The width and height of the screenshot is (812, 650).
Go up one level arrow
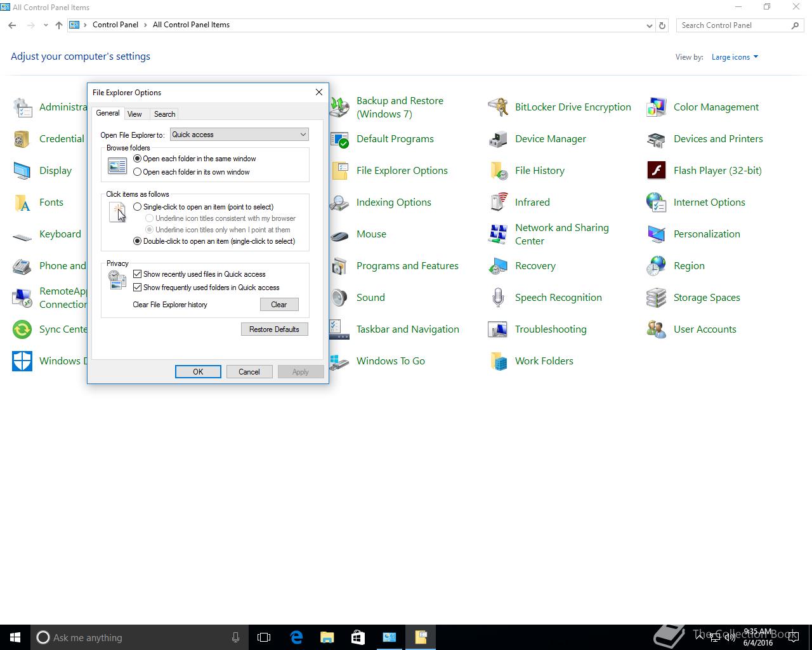(59, 25)
